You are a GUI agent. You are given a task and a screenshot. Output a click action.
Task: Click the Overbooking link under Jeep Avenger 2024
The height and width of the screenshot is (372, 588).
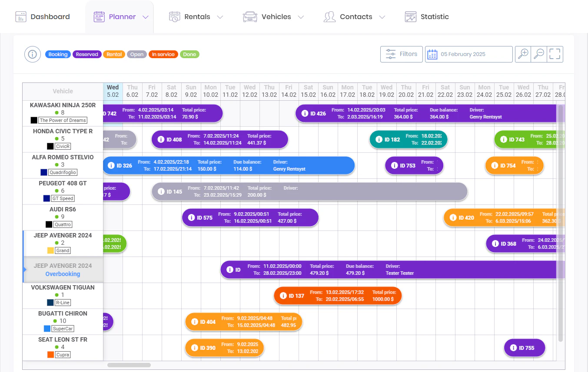63,273
